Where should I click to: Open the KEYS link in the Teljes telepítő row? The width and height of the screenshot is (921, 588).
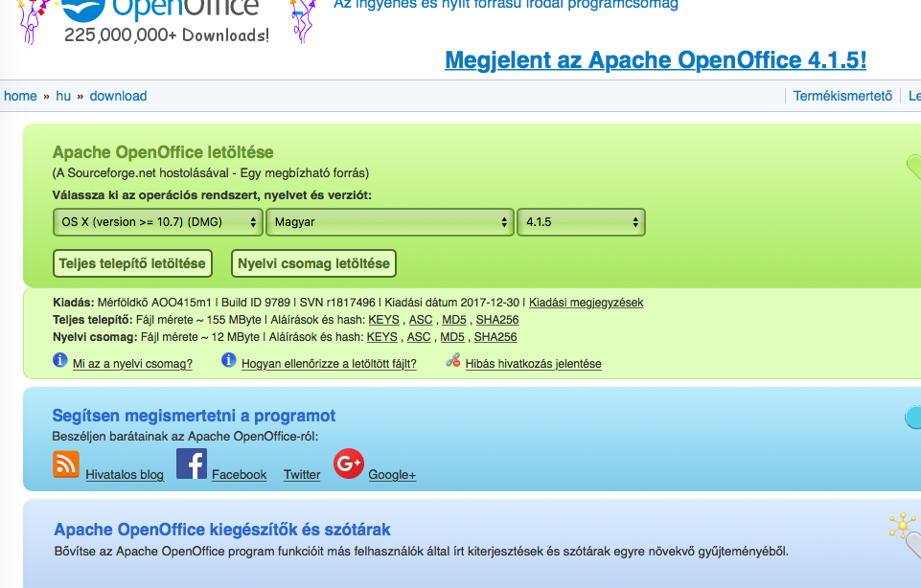click(x=383, y=320)
